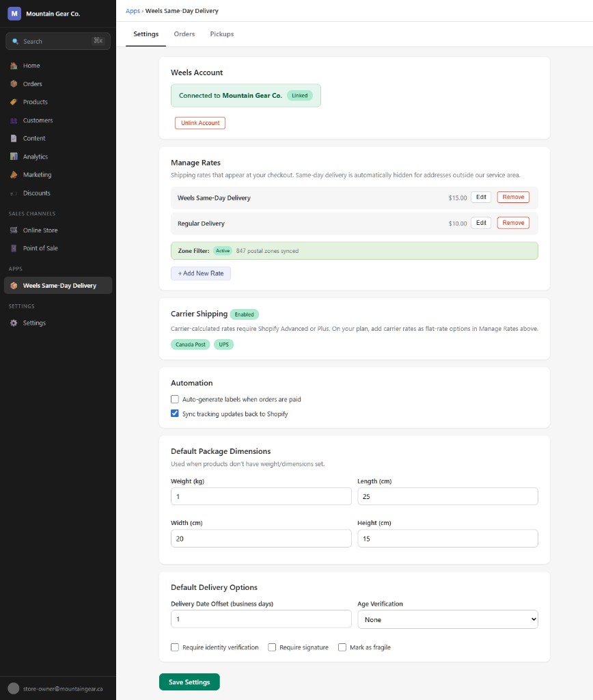Disable sync tracking updates to Shopify
The image size is (593, 700).
(x=175, y=413)
